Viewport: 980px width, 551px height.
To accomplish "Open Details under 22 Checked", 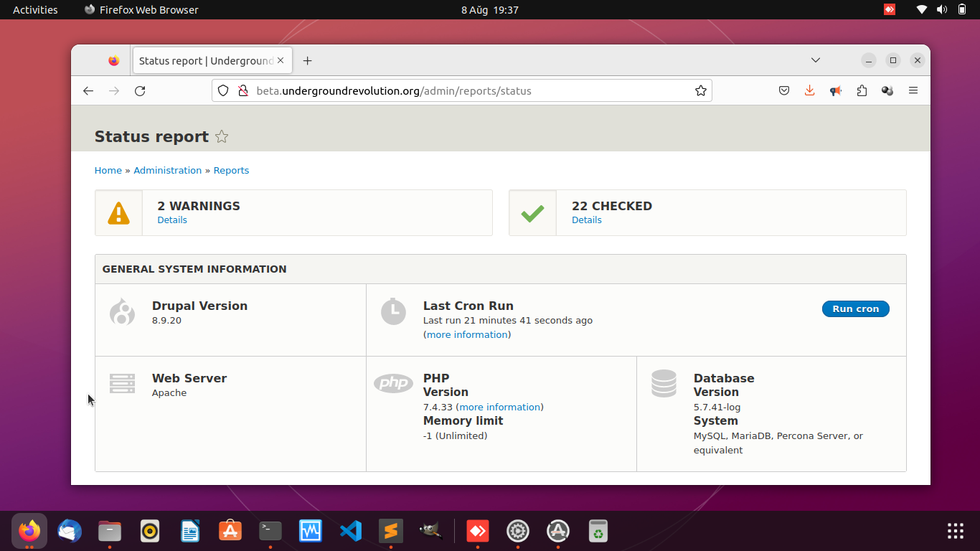I will tap(587, 220).
